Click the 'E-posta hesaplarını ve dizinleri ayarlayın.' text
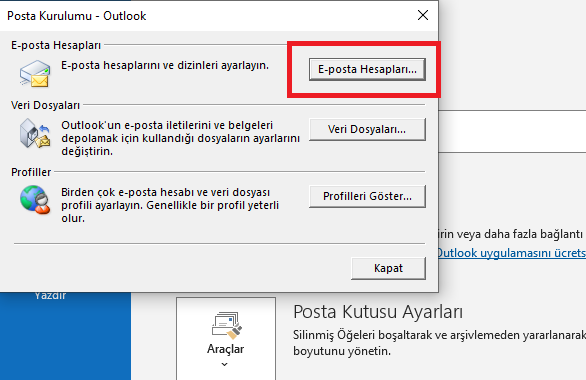 (165, 65)
